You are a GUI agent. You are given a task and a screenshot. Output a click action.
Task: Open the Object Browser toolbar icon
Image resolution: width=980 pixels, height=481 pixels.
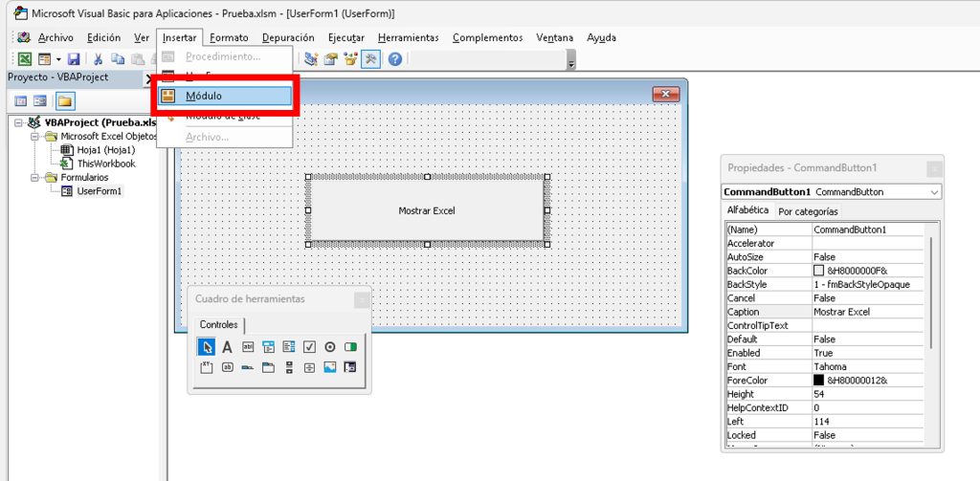pyautogui.click(x=350, y=59)
